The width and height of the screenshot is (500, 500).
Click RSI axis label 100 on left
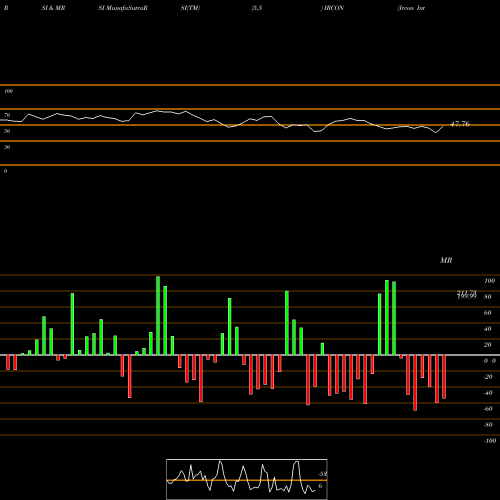tap(8, 91)
